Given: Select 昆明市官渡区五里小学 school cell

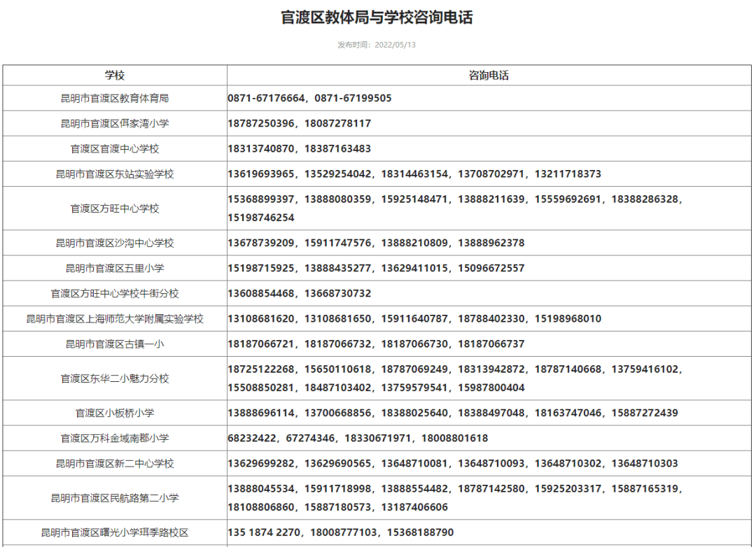Looking at the screenshot, I should pos(115,269).
